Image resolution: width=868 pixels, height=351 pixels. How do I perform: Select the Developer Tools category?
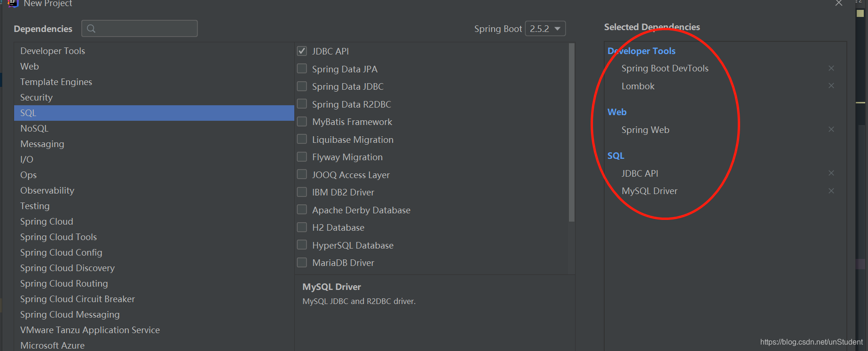[x=154, y=51]
